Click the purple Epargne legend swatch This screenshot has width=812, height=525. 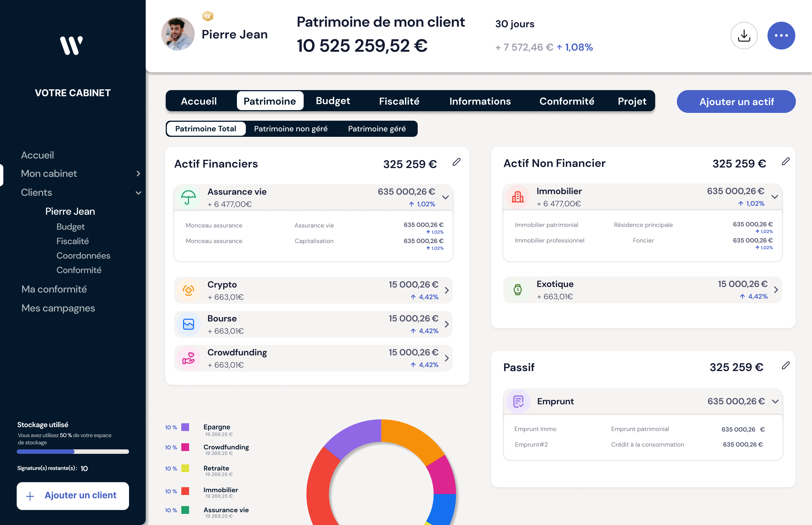click(185, 427)
